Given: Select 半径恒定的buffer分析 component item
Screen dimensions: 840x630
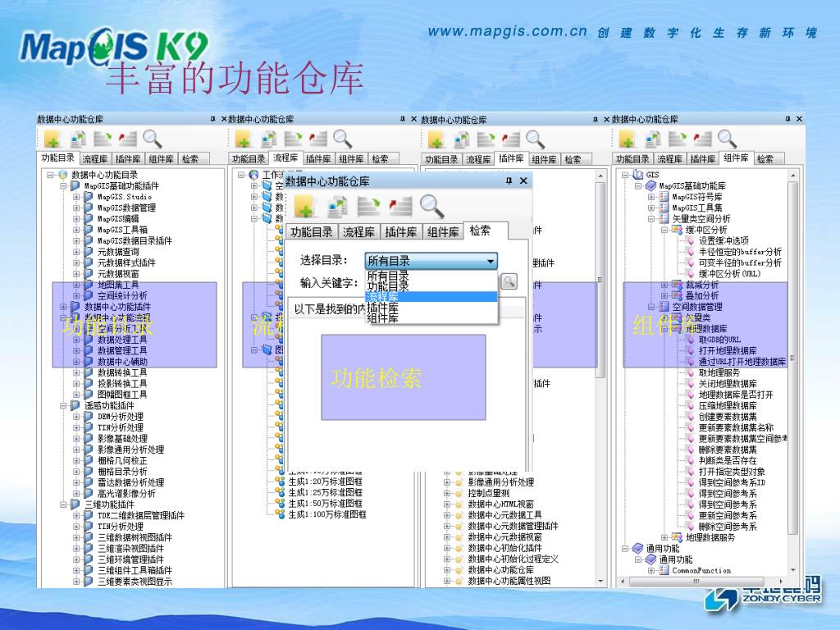Looking at the screenshot, I should pyautogui.click(x=740, y=252).
